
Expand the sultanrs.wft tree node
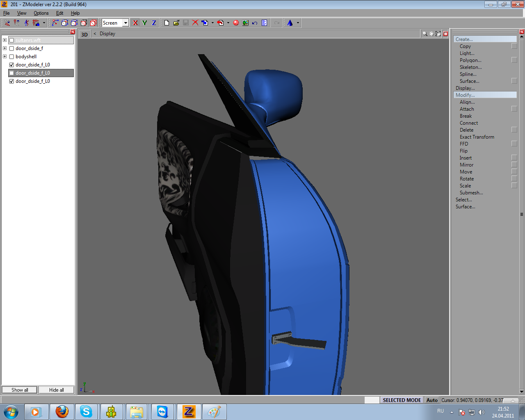tap(5, 40)
